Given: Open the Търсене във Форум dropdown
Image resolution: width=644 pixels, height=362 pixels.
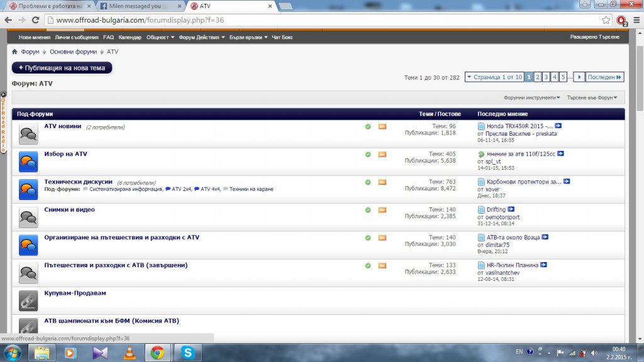Looking at the screenshot, I should (x=592, y=97).
